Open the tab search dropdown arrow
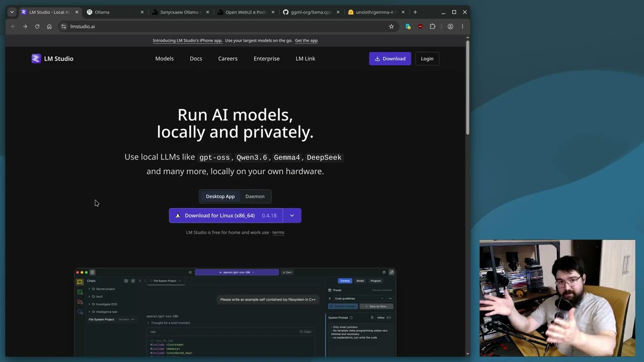Viewport: 644px width, 362px height. [12, 12]
